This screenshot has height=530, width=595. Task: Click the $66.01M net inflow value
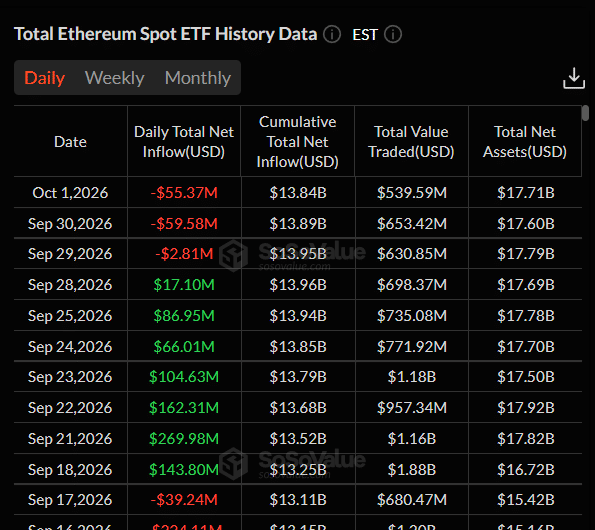click(x=184, y=346)
